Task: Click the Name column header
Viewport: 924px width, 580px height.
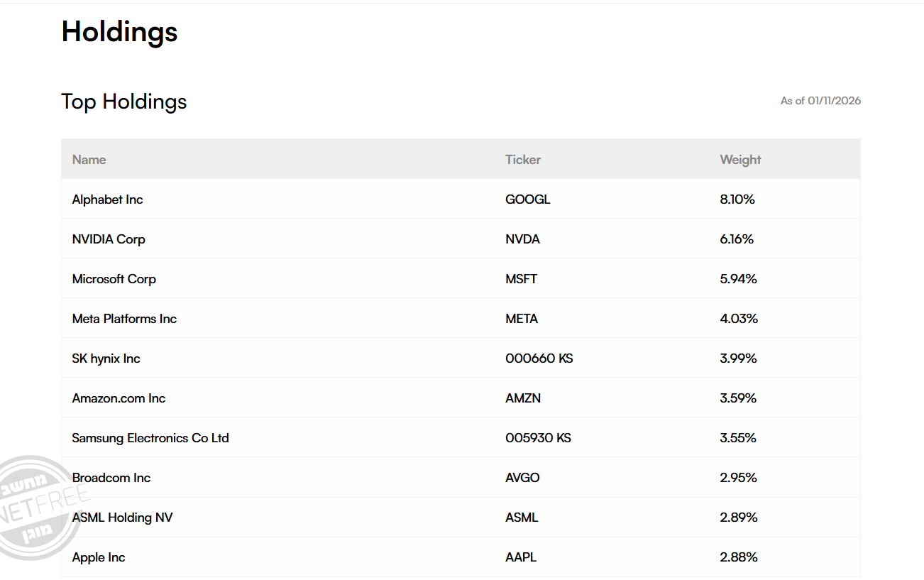Action: pyautogui.click(x=89, y=160)
